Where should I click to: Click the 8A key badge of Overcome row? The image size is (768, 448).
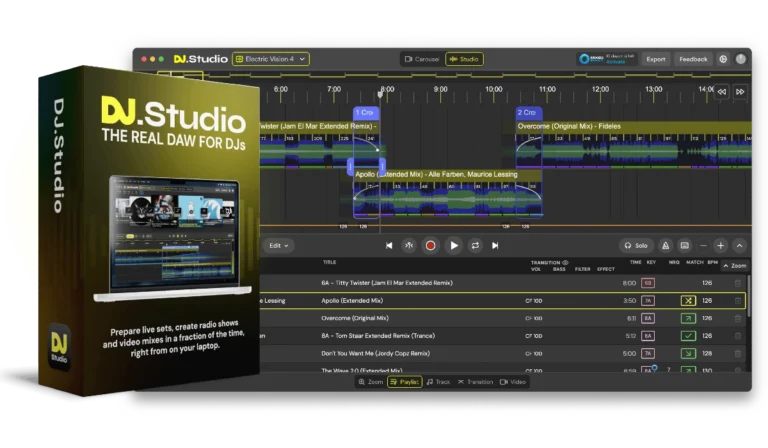point(648,318)
